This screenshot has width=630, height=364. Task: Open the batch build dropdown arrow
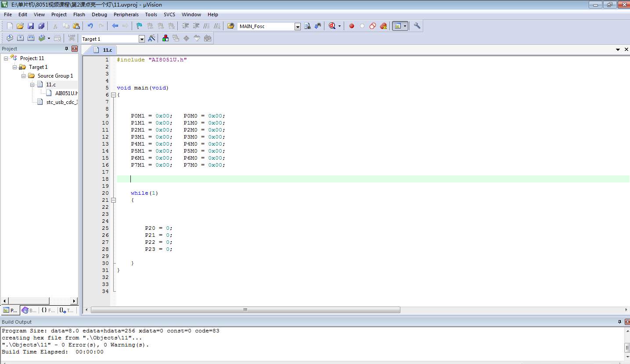coord(49,38)
